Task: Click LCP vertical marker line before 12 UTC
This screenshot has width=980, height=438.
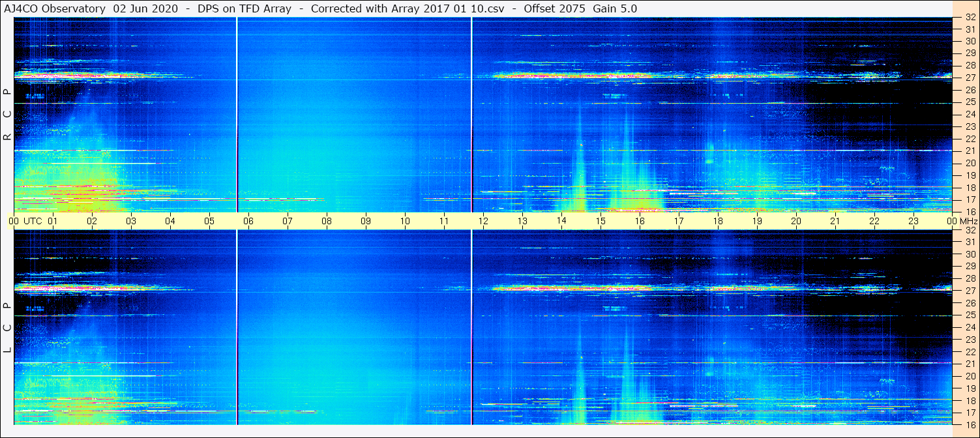Action: 471,327
